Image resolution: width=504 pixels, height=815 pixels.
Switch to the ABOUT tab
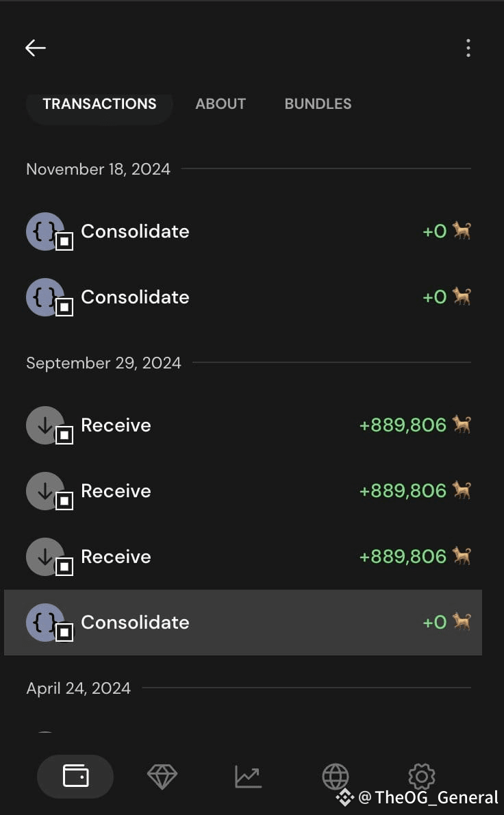click(220, 104)
